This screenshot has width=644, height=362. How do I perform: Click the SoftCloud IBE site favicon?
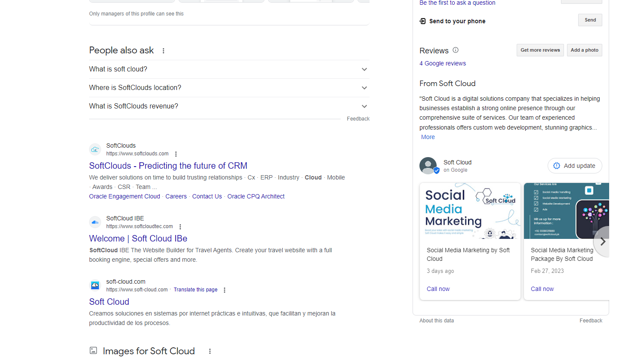95,222
